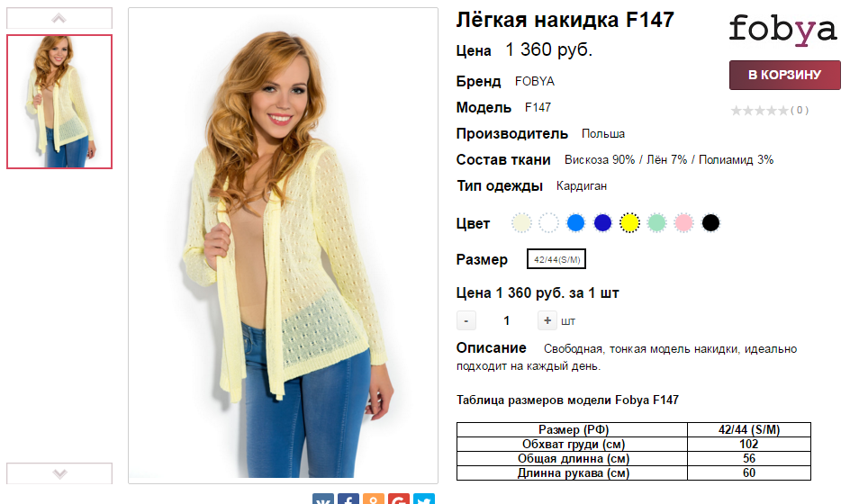Image resolution: width=850 pixels, height=504 pixels.
Task: Increase quantity with plus button
Action: pos(547,320)
